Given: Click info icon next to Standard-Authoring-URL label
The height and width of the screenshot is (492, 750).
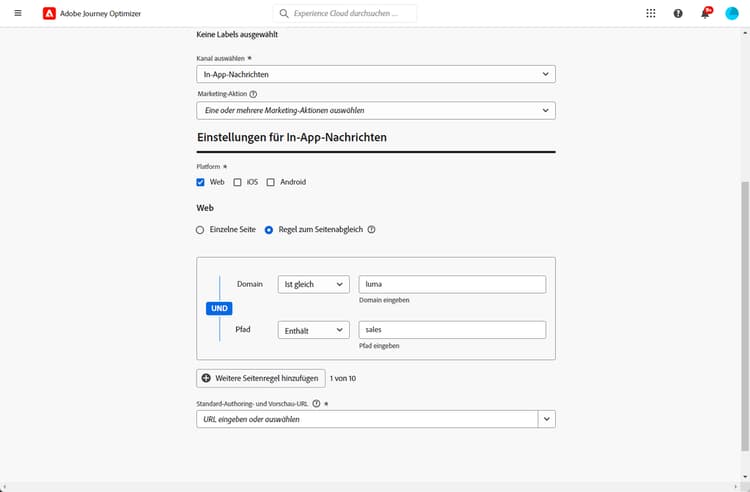Looking at the screenshot, I should (x=316, y=404).
